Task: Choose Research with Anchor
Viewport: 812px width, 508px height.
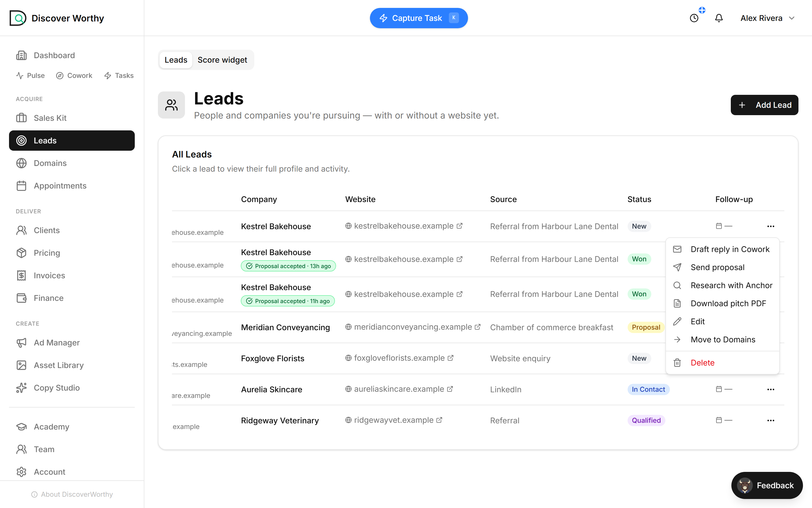Action: tap(722, 286)
